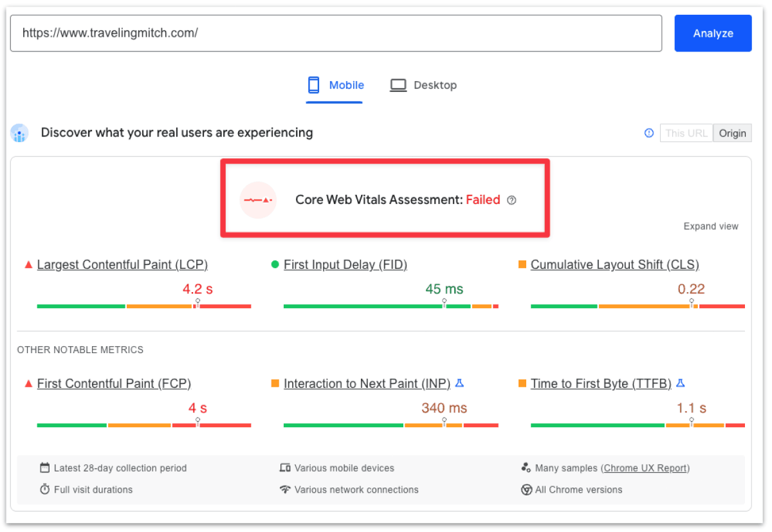Expand view of the metrics
The height and width of the screenshot is (532, 772).
point(711,226)
